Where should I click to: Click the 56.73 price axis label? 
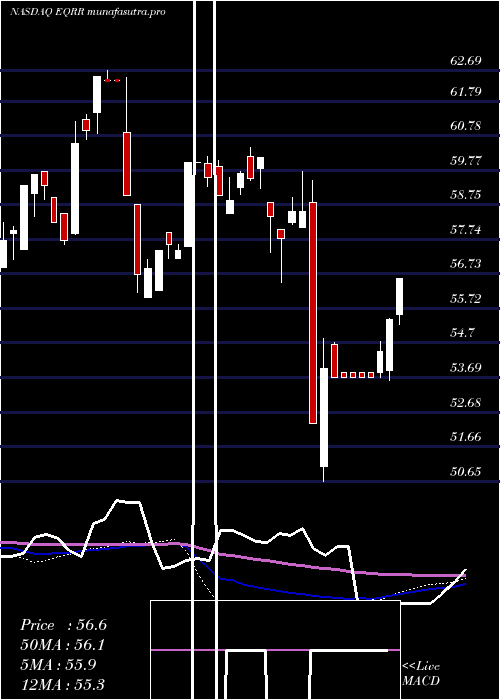tap(466, 264)
